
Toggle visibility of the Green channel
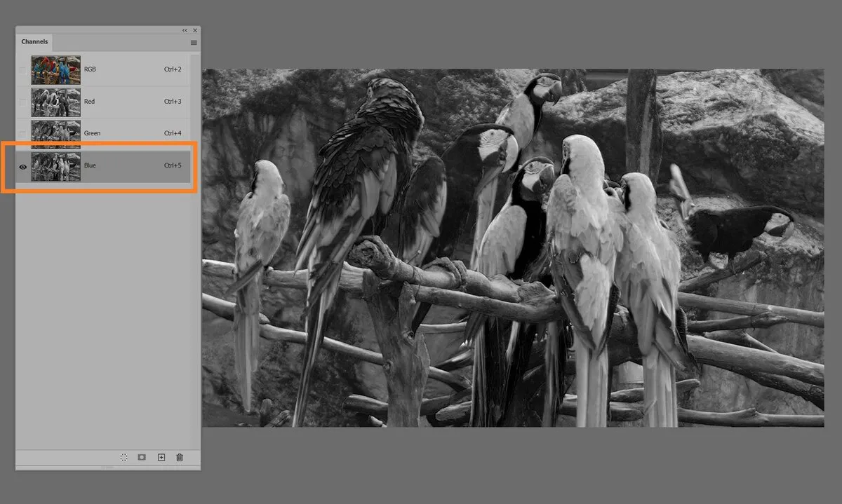click(x=23, y=133)
